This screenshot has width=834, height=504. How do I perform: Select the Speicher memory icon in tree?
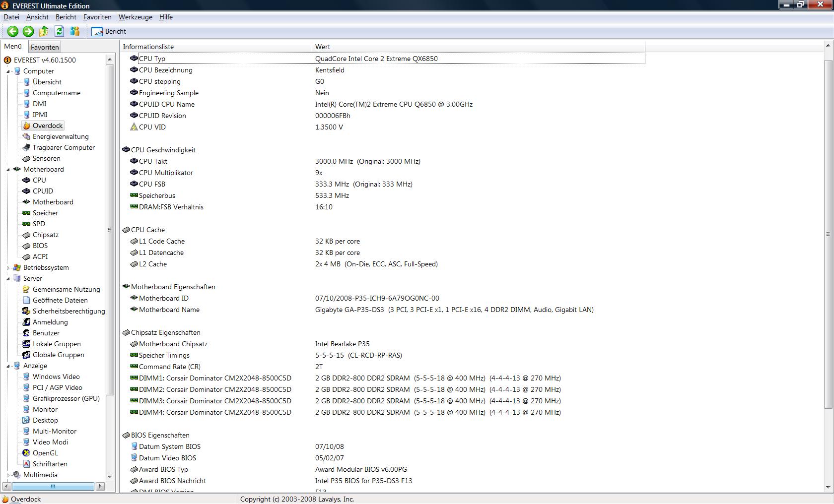tap(27, 213)
